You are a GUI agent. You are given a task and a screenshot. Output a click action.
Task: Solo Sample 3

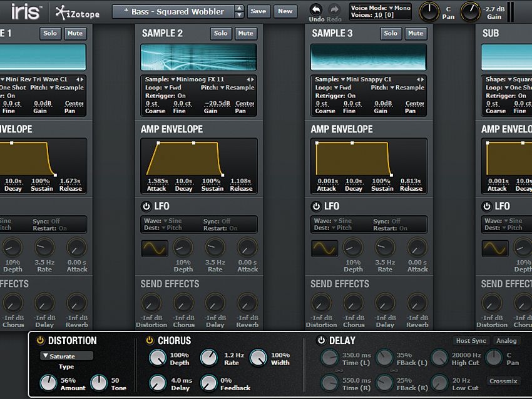coord(391,33)
